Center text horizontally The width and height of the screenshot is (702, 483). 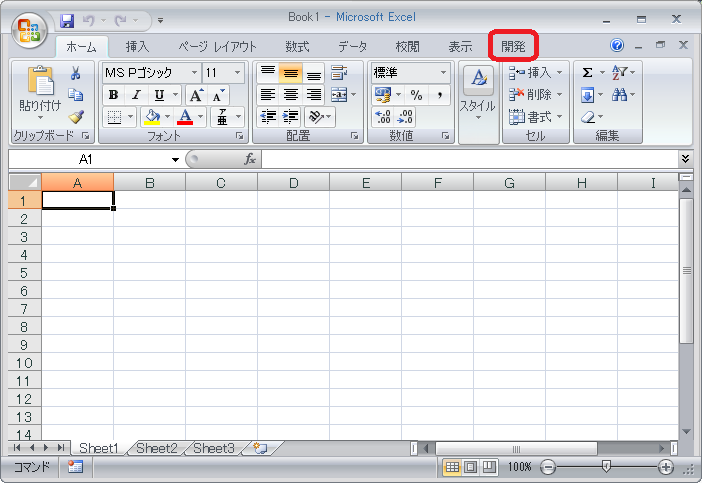point(291,95)
